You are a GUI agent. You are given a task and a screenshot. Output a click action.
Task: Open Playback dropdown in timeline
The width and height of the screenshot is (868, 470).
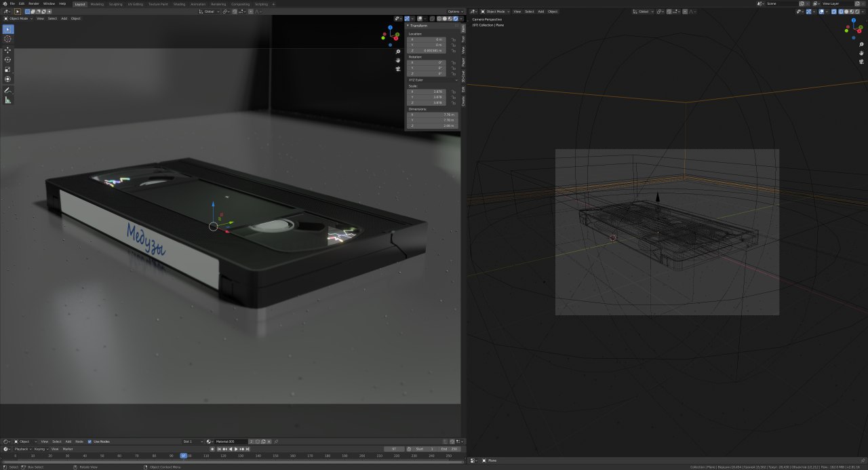(x=23, y=449)
